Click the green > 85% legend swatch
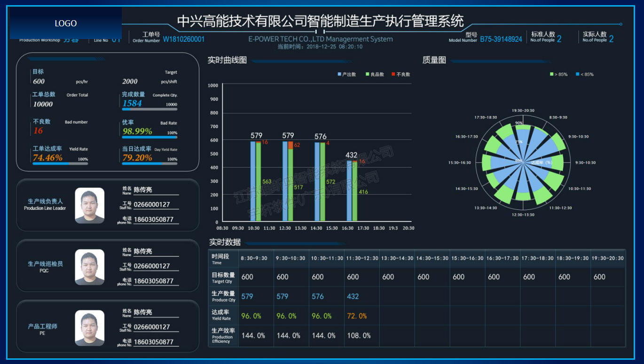Screen dimensions: 644x364 [x=552, y=74]
